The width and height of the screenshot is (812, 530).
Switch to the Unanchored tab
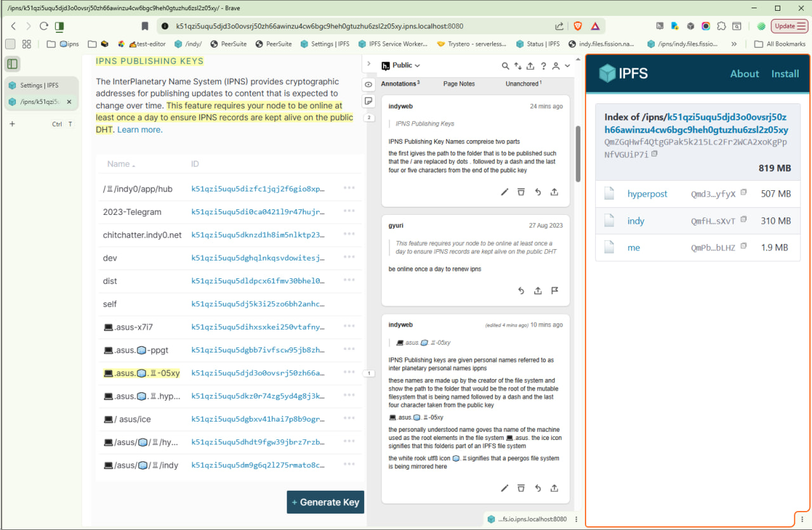[x=523, y=84]
